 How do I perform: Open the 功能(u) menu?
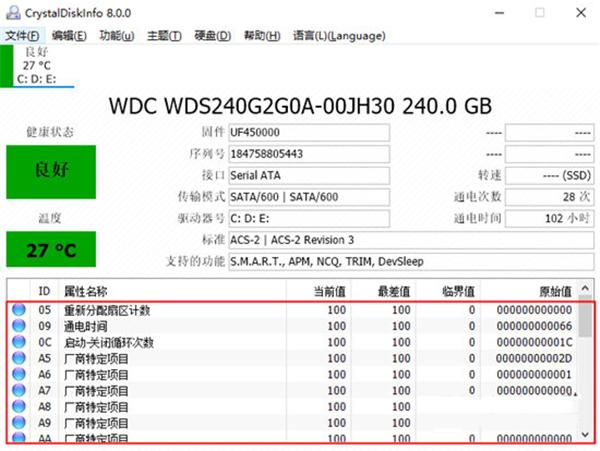117,36
